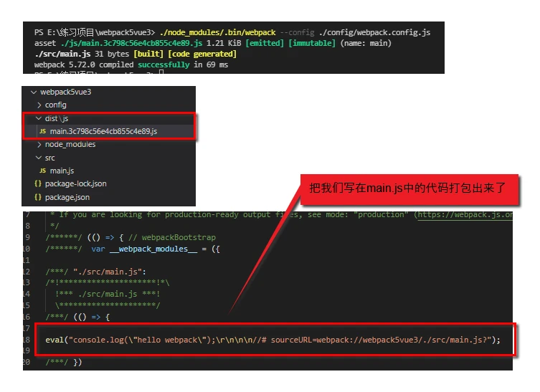
Task: Collapse the dist\js folder chevron
Action: click(39, 118)
